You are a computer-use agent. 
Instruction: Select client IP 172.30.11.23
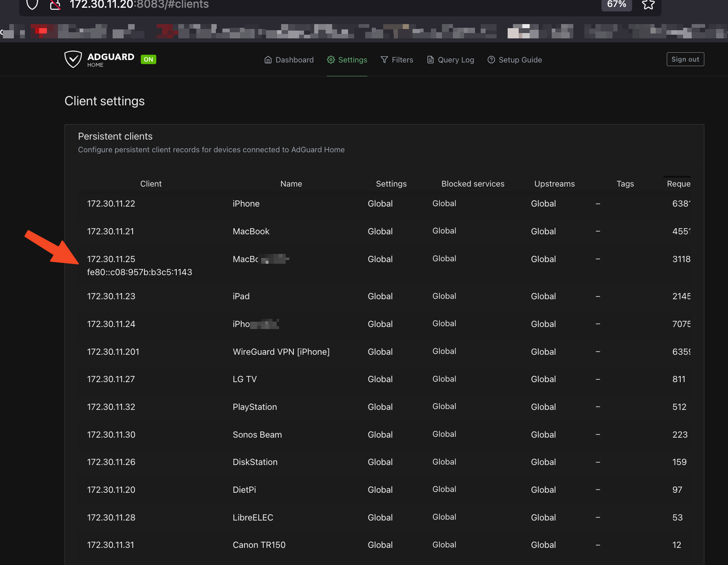click(111, 296)
